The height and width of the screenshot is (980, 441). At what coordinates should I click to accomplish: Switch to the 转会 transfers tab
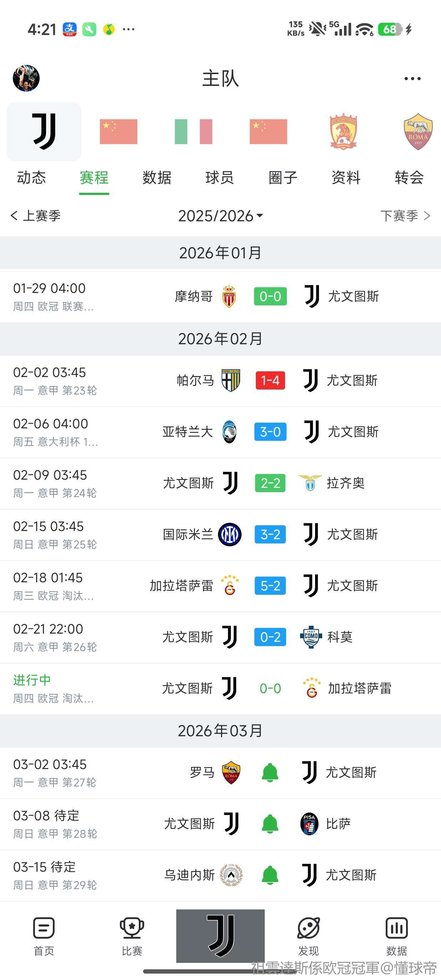coord(409,178)
